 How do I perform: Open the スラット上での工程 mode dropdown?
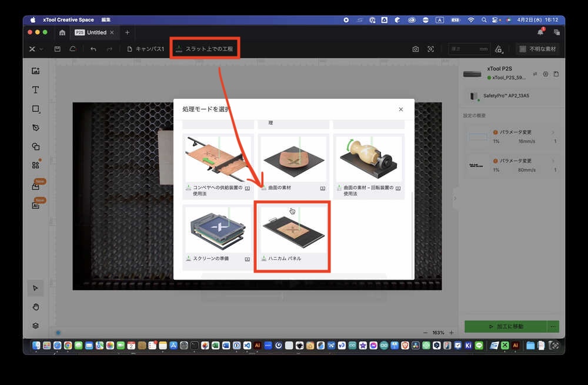206,49
